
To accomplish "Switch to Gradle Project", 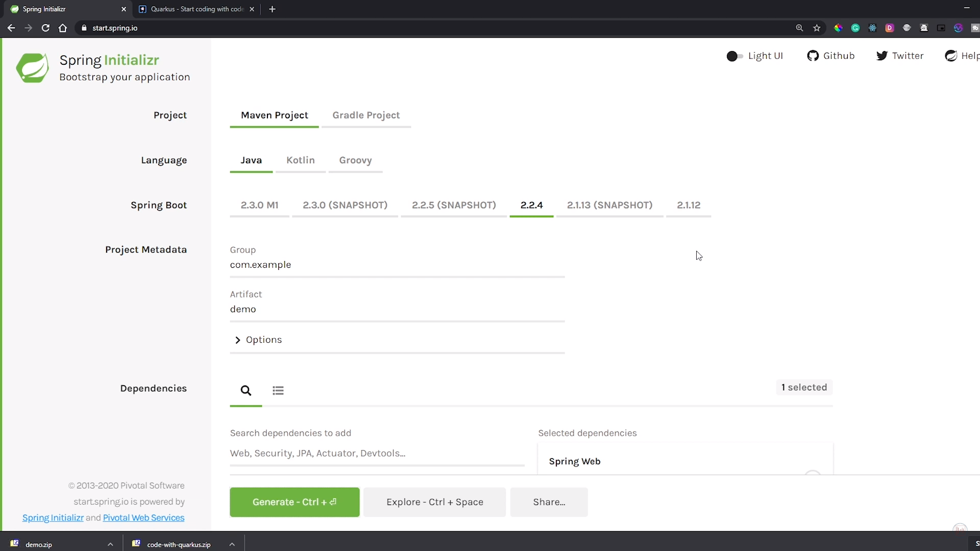I will 366,115.
